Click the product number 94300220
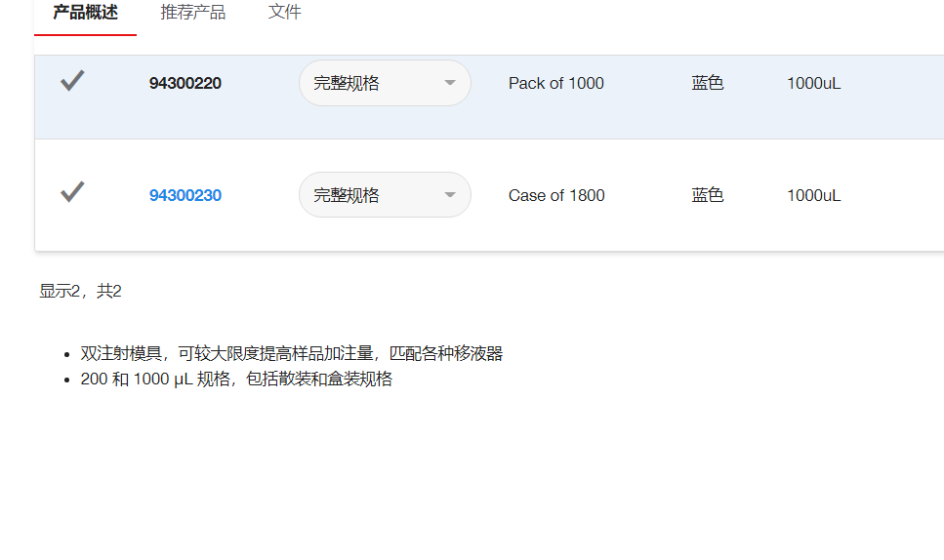 point(185,84)
